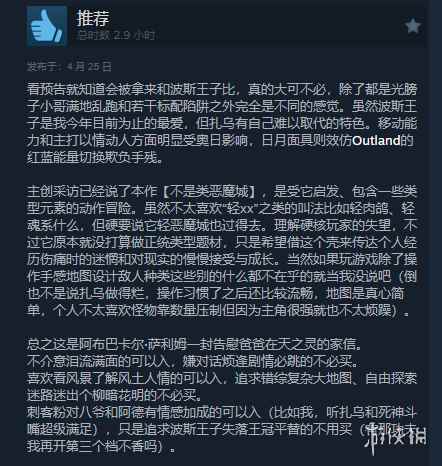The height and width of the screenshot is (466, 442).
Task: Click the blue thumbs-up recommend icon
Action: (47, 26)
